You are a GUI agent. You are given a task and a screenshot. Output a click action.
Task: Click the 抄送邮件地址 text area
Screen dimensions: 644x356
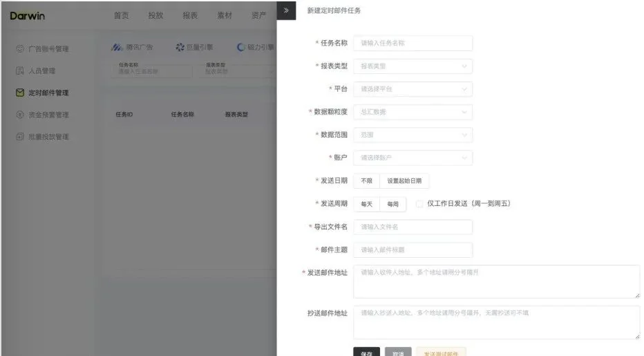pyautogui.click(x=497, y=322)
